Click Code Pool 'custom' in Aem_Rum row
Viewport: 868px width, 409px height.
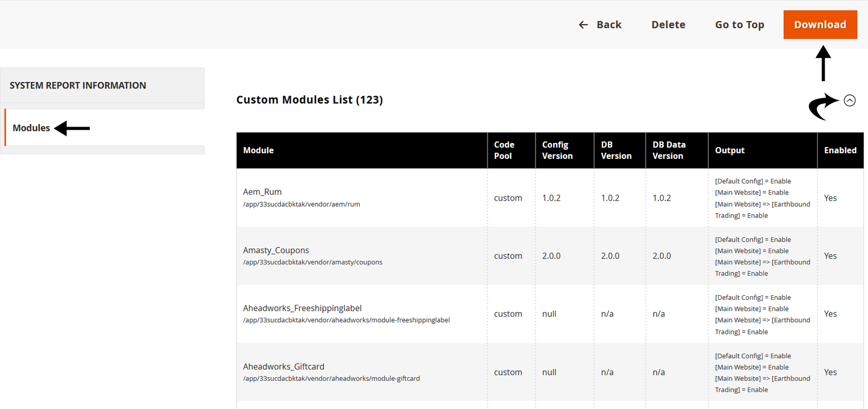(x=508, y=198)
